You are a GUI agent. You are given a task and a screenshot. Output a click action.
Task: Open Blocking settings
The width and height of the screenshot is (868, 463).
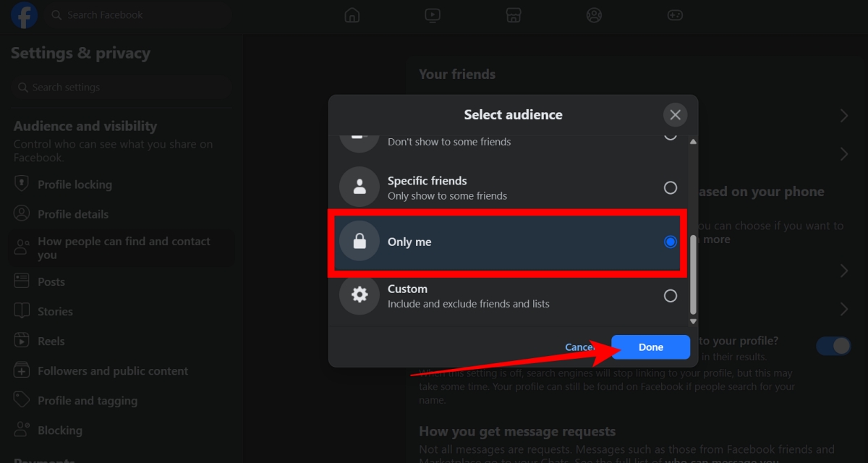coord(121,430)
